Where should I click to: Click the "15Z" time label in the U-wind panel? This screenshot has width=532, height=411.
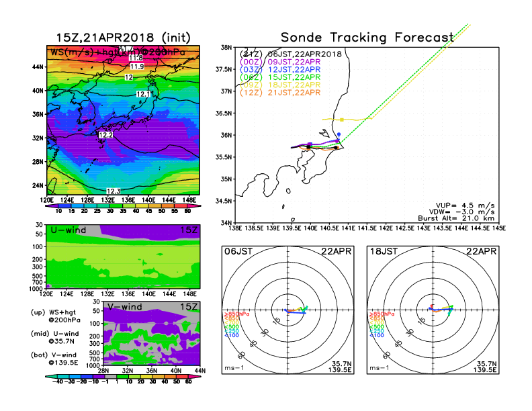(x=189, y=230)
